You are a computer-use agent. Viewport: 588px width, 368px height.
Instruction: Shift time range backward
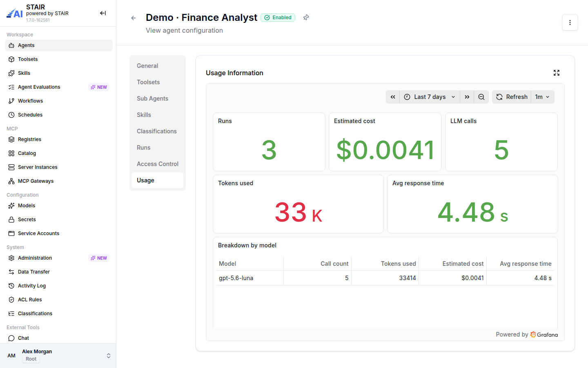tap(393, 97)
